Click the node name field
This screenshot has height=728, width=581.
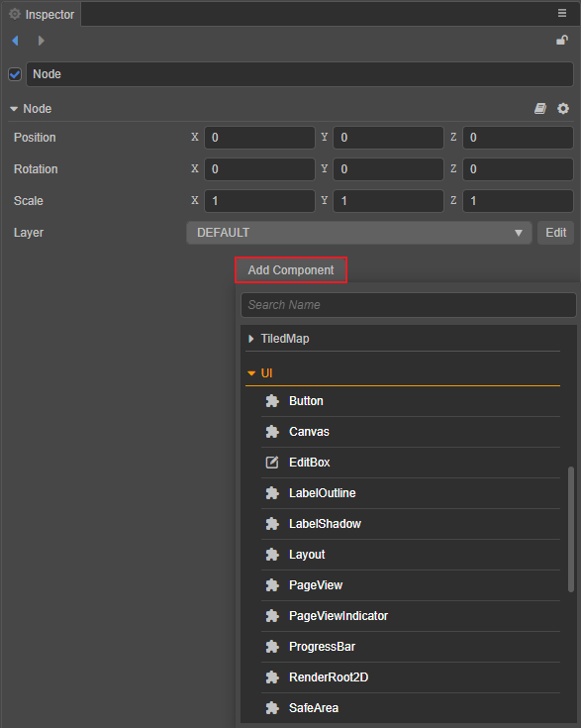coord(300,74)
